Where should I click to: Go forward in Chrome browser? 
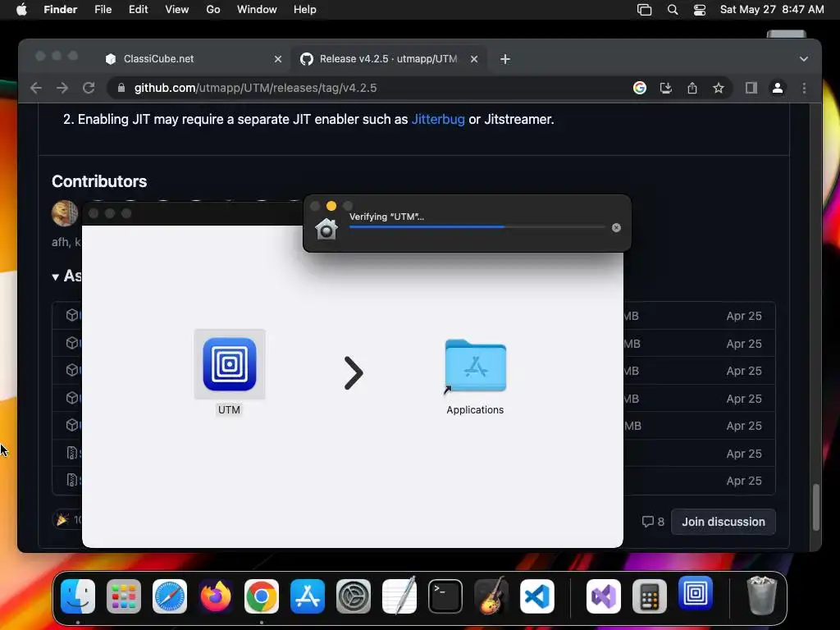point(62,88)
